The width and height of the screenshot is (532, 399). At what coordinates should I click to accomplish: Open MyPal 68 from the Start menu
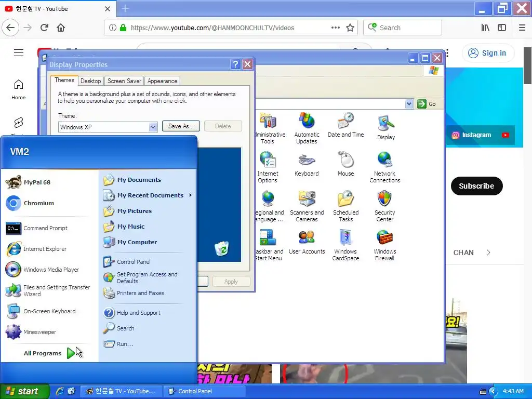(29, 182)
